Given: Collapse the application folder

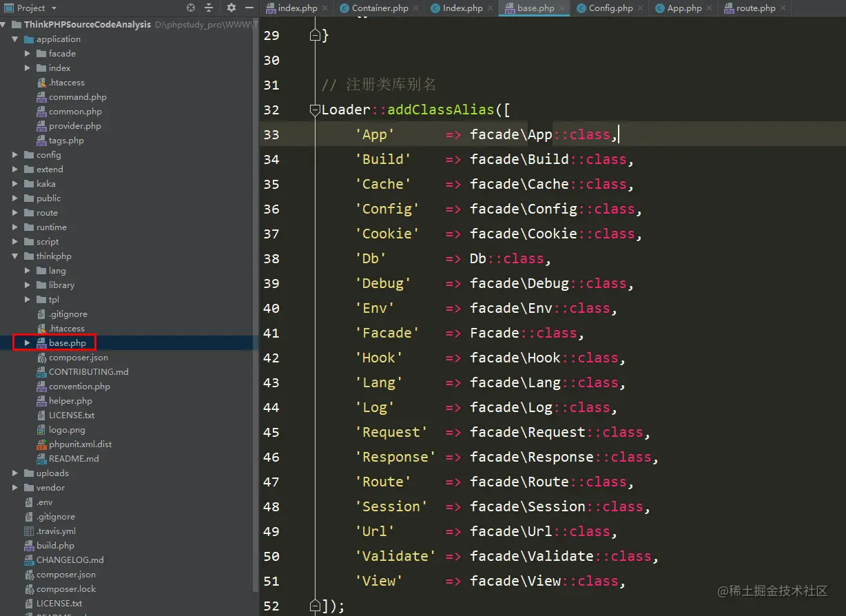Looking at the screenshot, I should [x=15, y=39].
